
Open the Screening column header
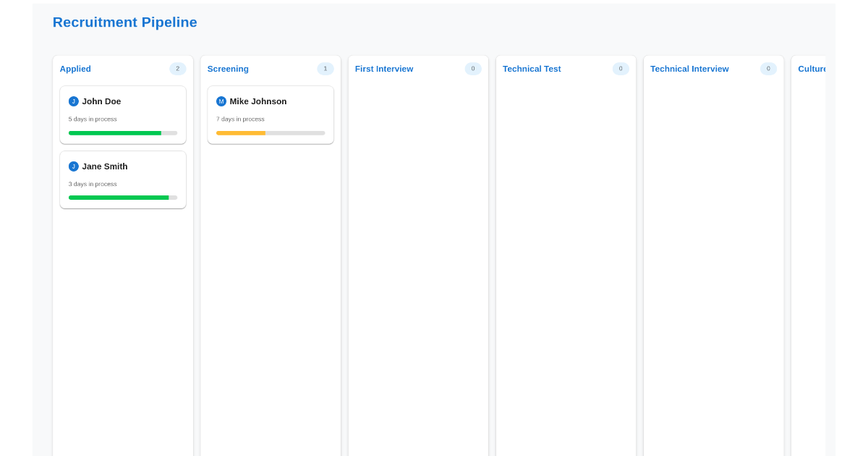[x=228, y=69]
